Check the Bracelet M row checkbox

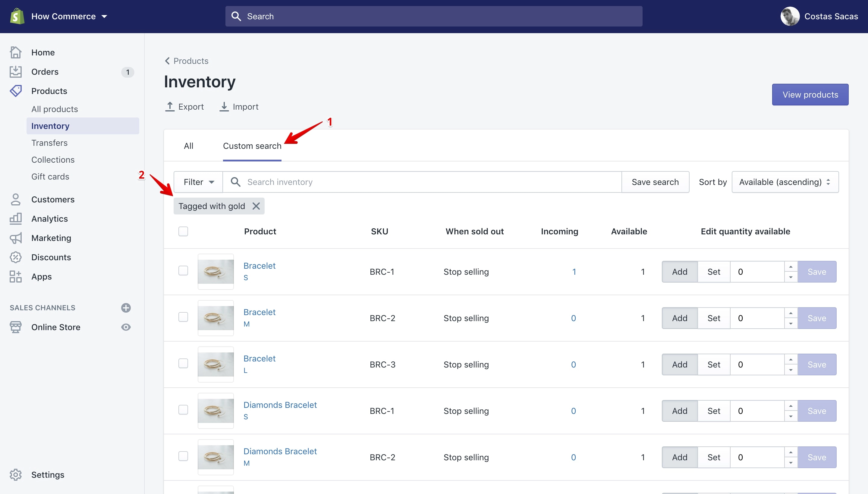[x=183, y=317]
